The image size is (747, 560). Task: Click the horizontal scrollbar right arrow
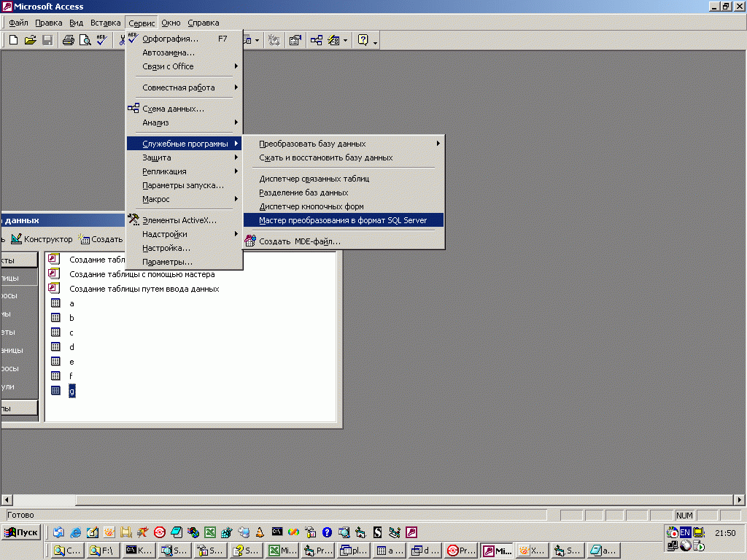(739, 499)
